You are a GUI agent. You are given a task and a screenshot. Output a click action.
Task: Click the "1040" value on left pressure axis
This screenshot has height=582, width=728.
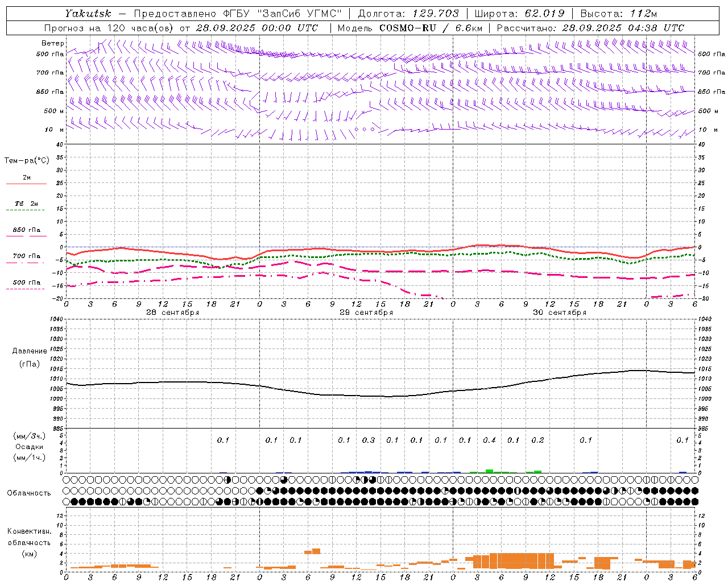click(x=56, y=319)
